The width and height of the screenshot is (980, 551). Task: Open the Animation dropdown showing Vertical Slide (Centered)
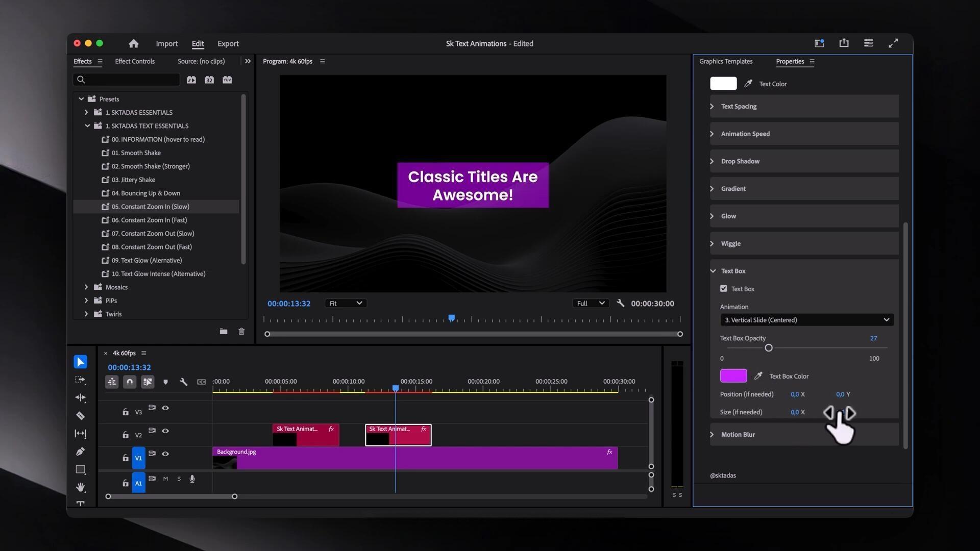pos(806,320)
